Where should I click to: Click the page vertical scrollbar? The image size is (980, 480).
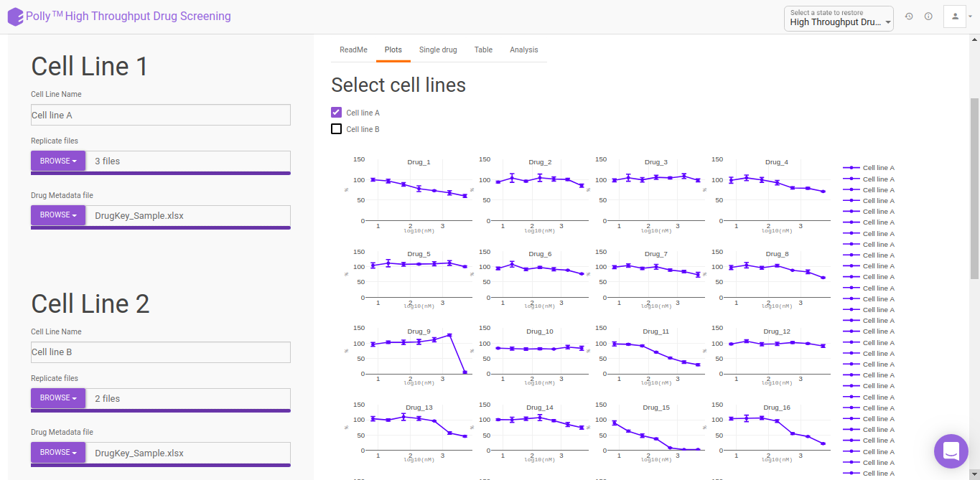[974, 189]
